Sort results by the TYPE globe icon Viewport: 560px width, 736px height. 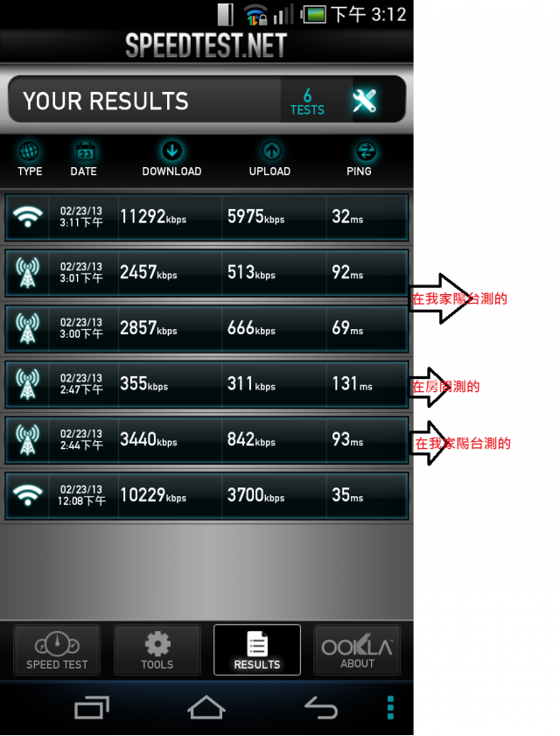coord(29,151)
